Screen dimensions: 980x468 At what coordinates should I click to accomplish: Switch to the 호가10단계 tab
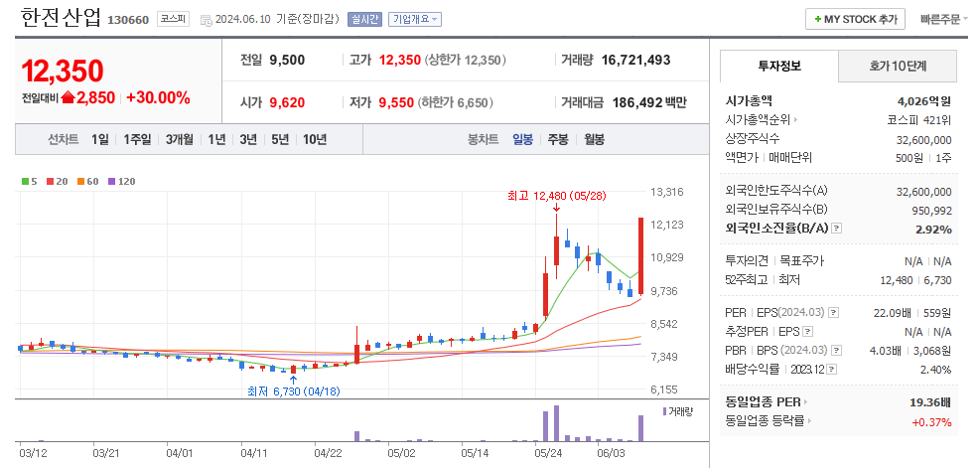coord(897,65)
